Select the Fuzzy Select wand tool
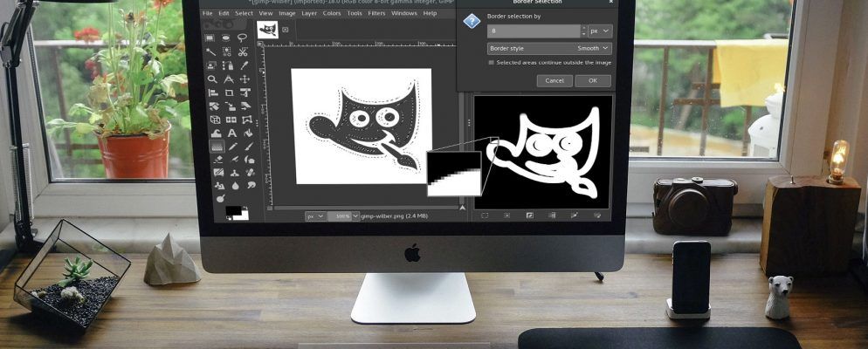The image size is (868, 349). pos(210,51)
